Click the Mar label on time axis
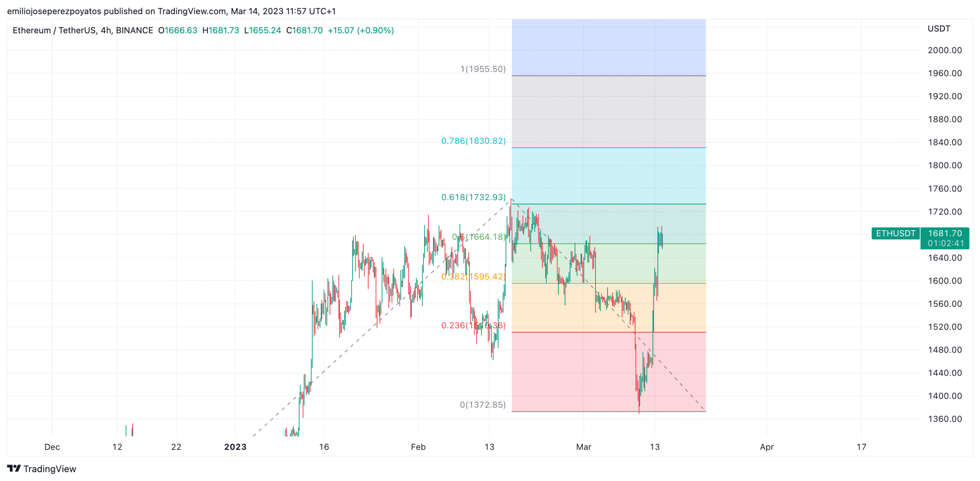This screenshot has height=481, width=980. (583, 447)
